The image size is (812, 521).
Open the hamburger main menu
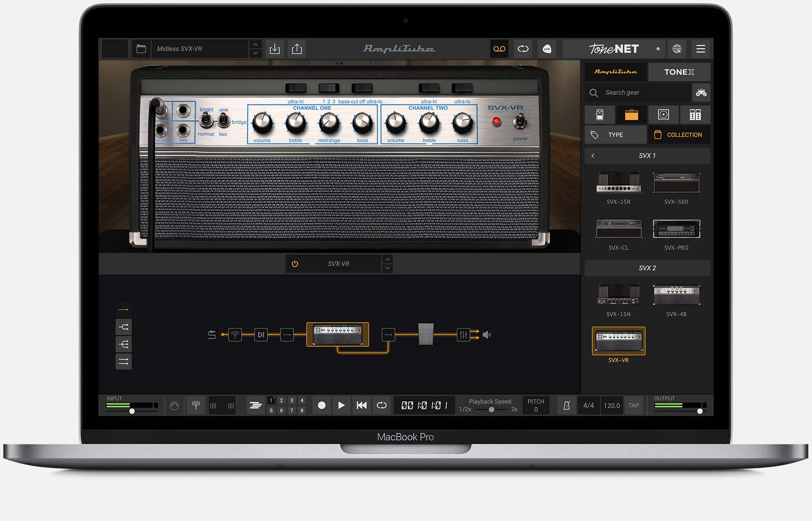(700, 49)
